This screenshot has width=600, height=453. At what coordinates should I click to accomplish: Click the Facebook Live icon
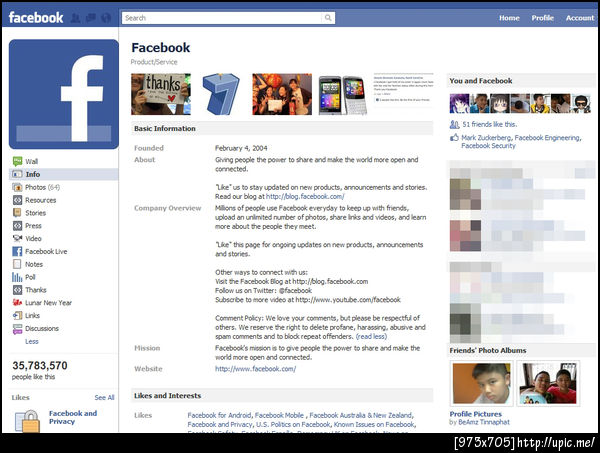tap(17, 251)
